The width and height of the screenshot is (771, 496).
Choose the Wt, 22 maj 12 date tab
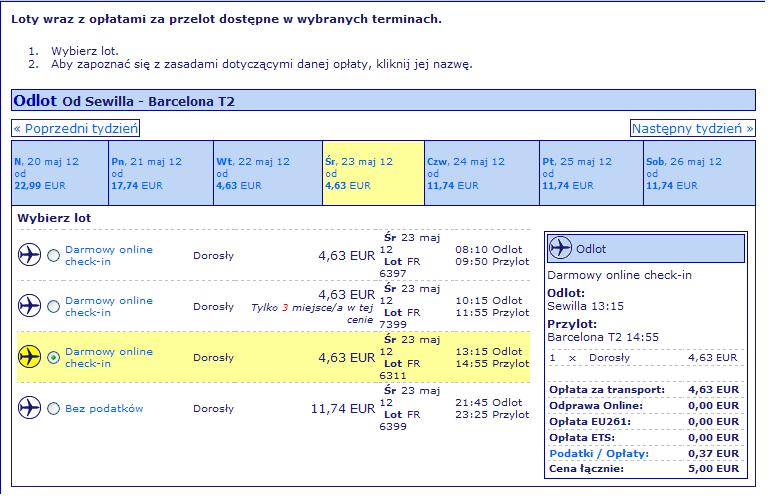(268, 173)
